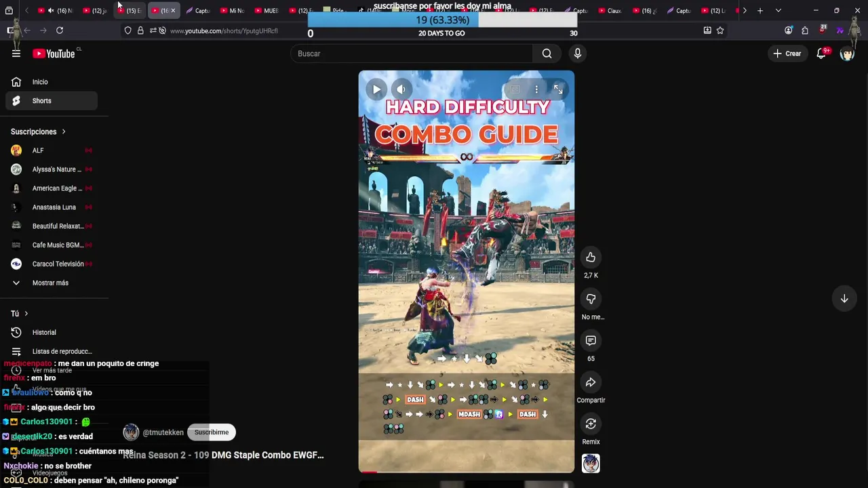
Task: Bookmark this page with the star
Action: tap(720, 30)
